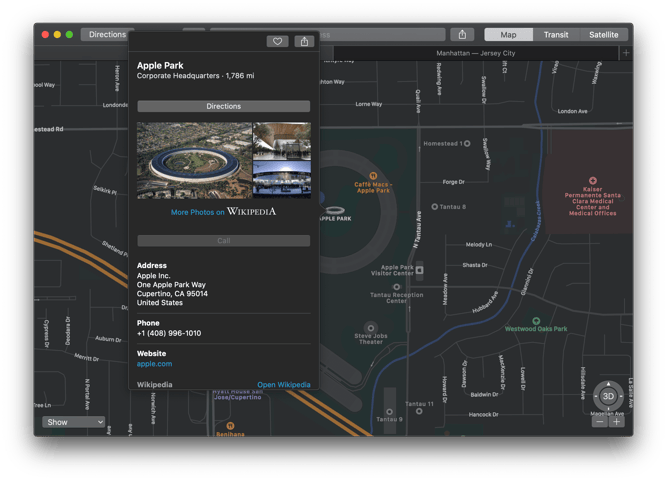Click the Melody Ln street label
Screen dimensions: 667x481
479,245
